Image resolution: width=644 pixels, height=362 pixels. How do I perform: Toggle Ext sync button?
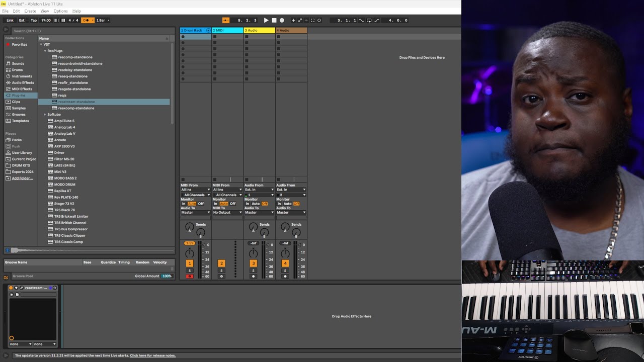pos(22,21)
